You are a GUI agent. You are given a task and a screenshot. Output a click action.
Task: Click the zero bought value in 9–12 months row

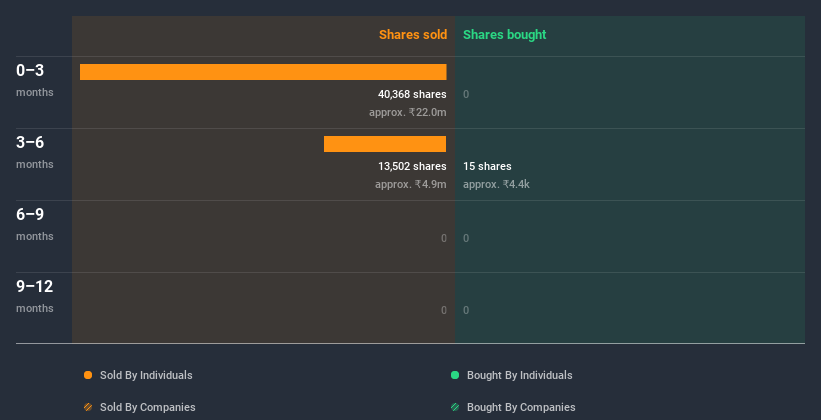(466, 310)
